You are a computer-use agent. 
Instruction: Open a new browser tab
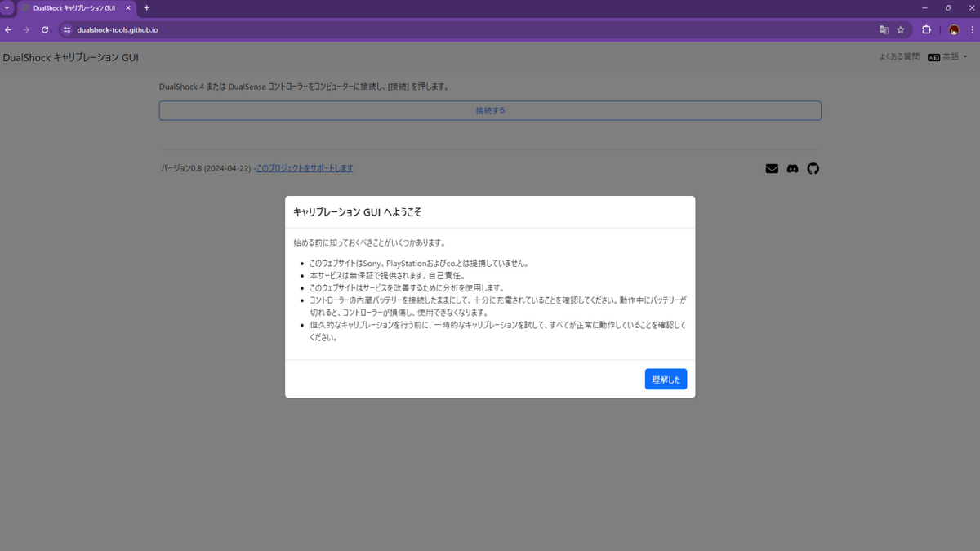(x=146, y=8)
